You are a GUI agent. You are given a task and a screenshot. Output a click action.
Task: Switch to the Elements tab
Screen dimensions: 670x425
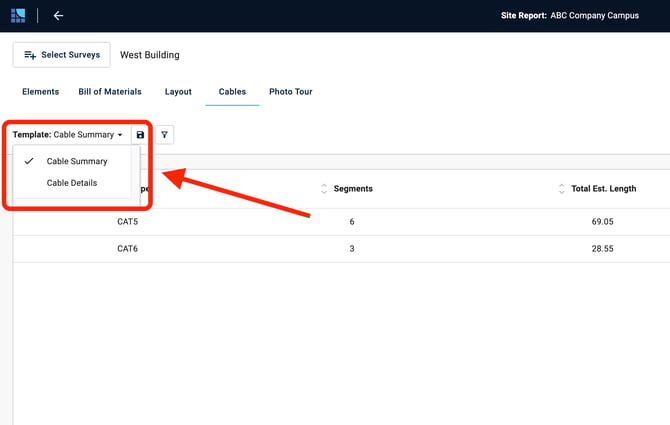click(x=40, y=92)
